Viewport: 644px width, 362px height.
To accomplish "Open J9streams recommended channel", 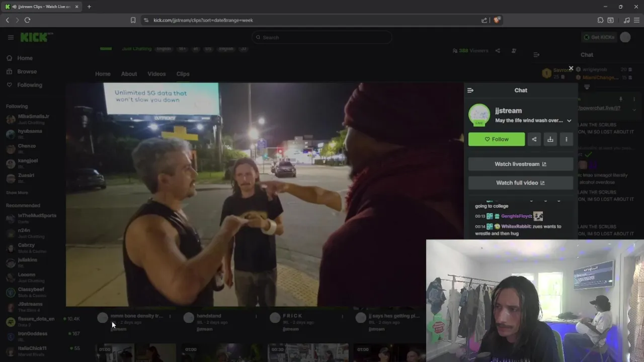I will tap(31, 307).
